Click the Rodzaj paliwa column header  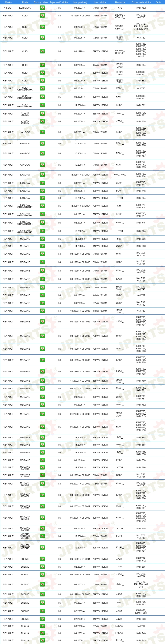(x=41, y=2)
